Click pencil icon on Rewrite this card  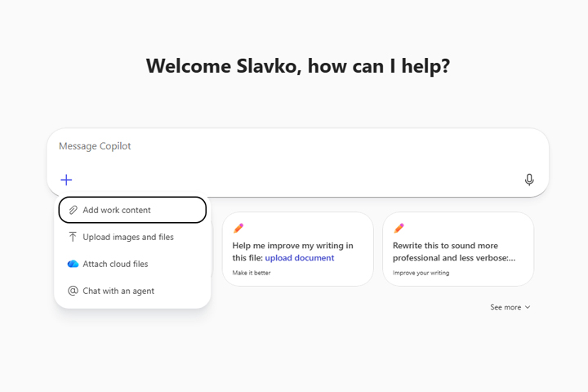click(x=399, y=229)
